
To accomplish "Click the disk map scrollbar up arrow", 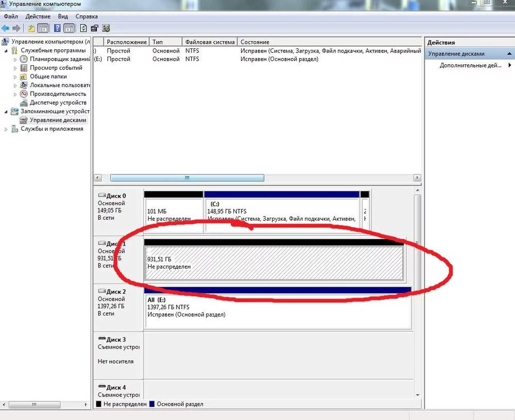I will 418,191.
